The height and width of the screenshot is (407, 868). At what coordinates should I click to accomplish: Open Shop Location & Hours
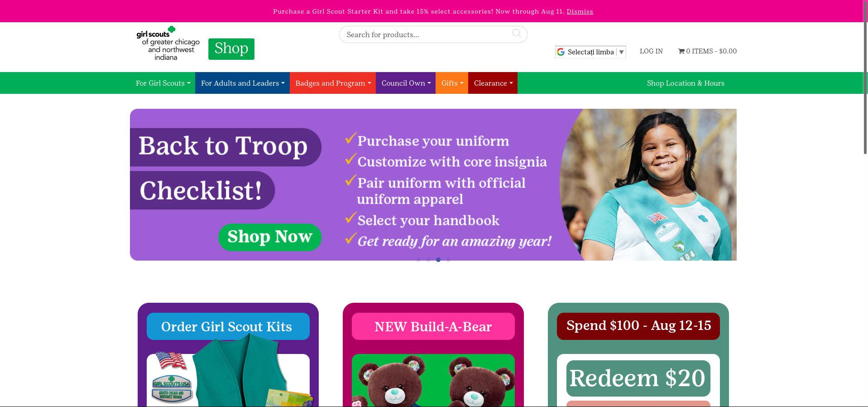(x=686, y=83)
